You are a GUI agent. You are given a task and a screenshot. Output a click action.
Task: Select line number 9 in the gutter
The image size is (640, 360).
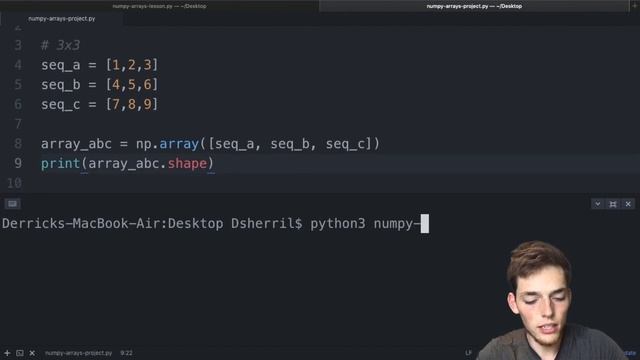pos(18,163)
